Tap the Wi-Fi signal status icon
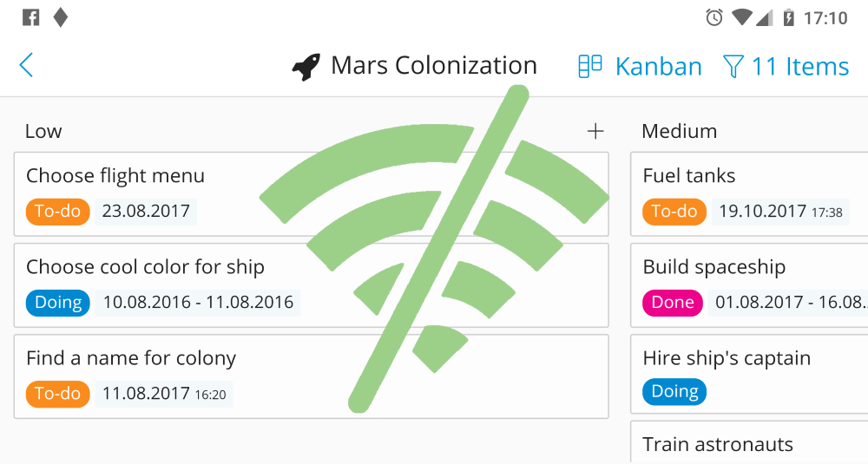The image size is (868, 464). coord(741,17)
